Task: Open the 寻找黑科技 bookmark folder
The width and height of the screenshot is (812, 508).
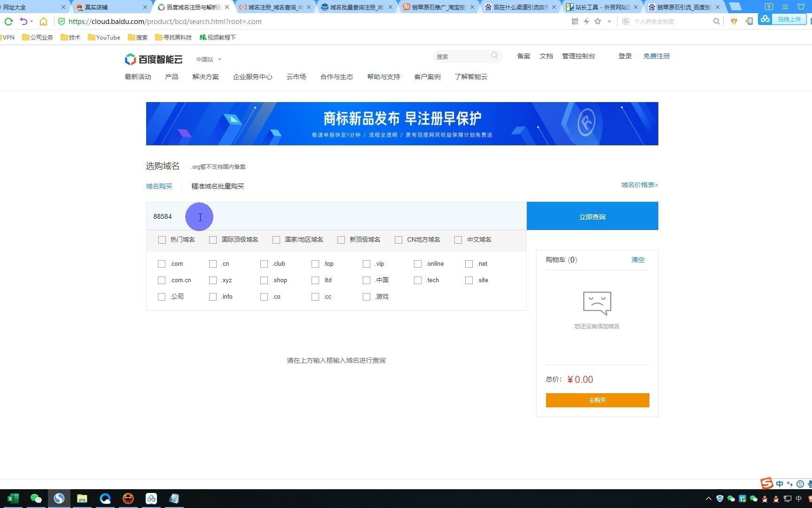Action: 173,37
